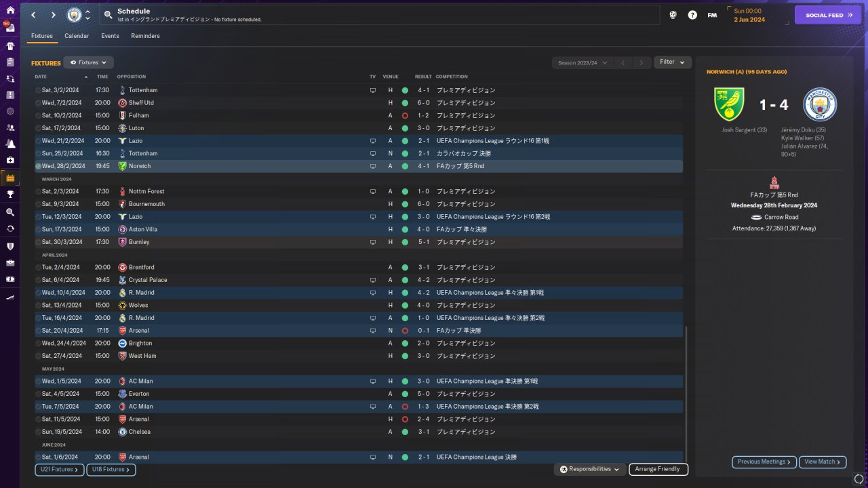Image resolution: width=868 pixels, height=488 pixels.
Task: Select the Chelsea fixture row
Action: click(359, 432)
